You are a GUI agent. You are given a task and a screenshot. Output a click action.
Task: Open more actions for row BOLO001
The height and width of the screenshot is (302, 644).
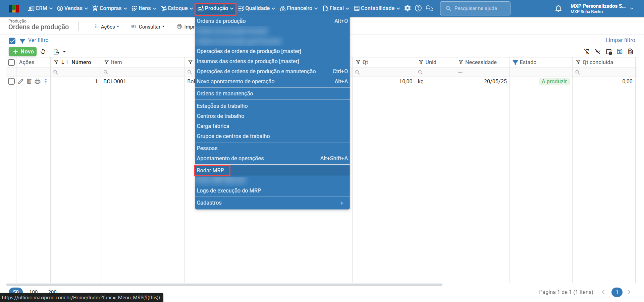pyautogui.click(x=46, y=81)
